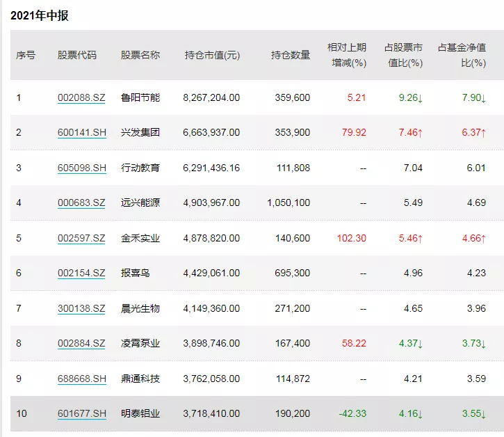
Task: Select the 占基金净值比(%) column header
Action: point(461,55)
